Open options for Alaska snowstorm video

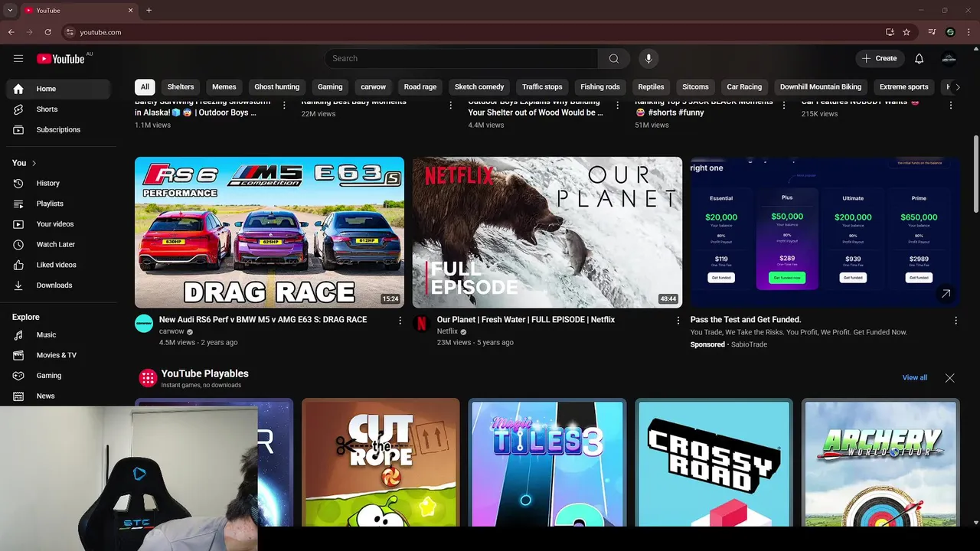pos(284,105)
